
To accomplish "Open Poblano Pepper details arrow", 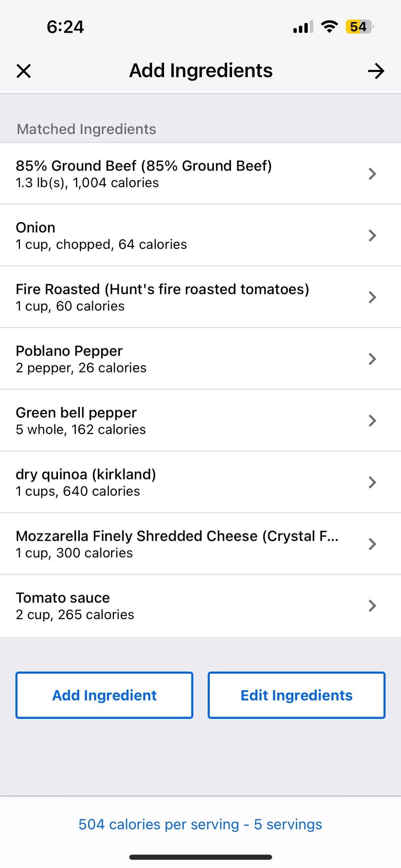I will (372, 359).
